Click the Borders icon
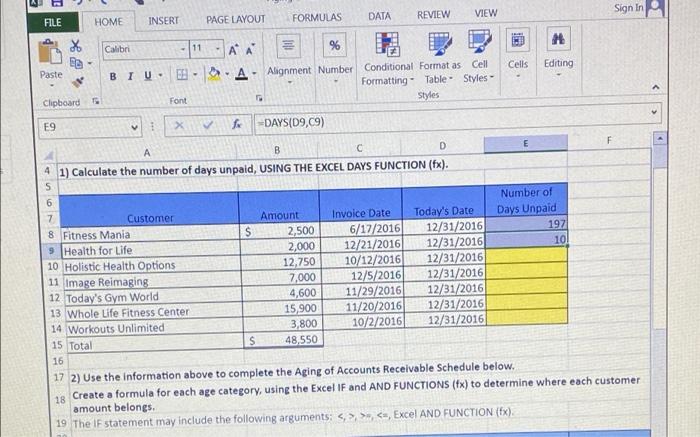 (182, 74)
